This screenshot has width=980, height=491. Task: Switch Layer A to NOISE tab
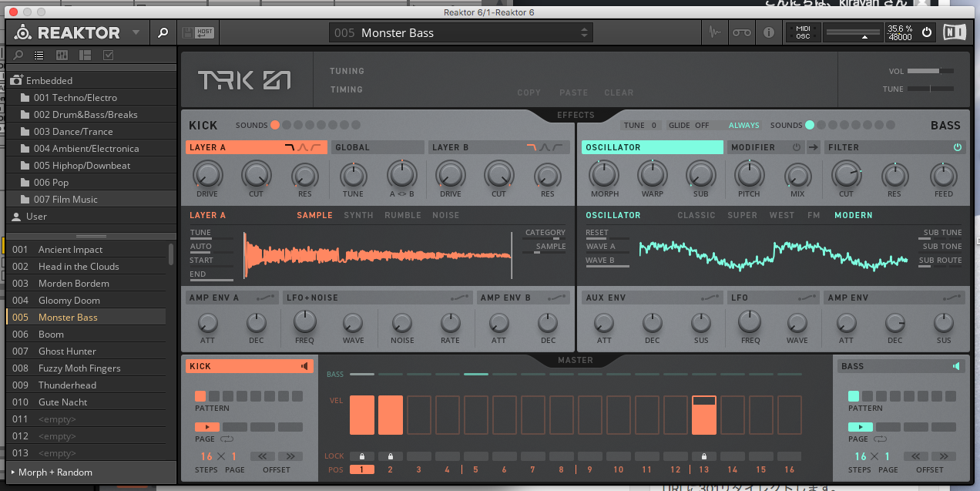coord(445,216)
